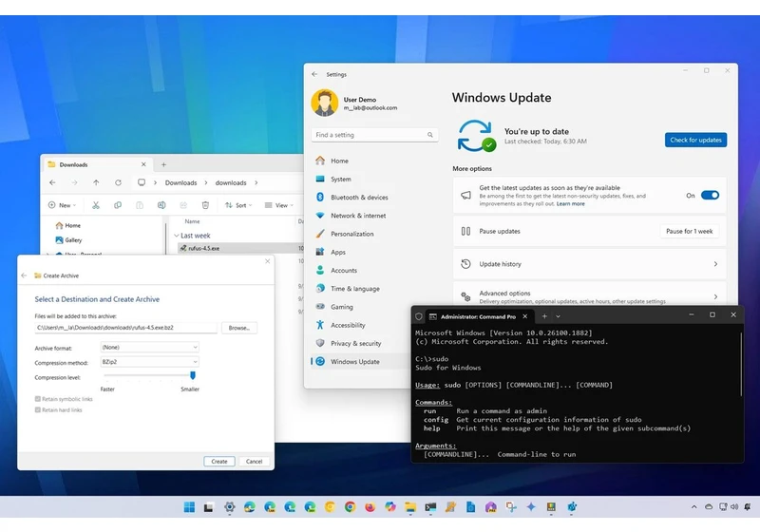The image size is (760, 532).
Task: Click the back arrow in Settings title bar
Action: coord(314,74)
